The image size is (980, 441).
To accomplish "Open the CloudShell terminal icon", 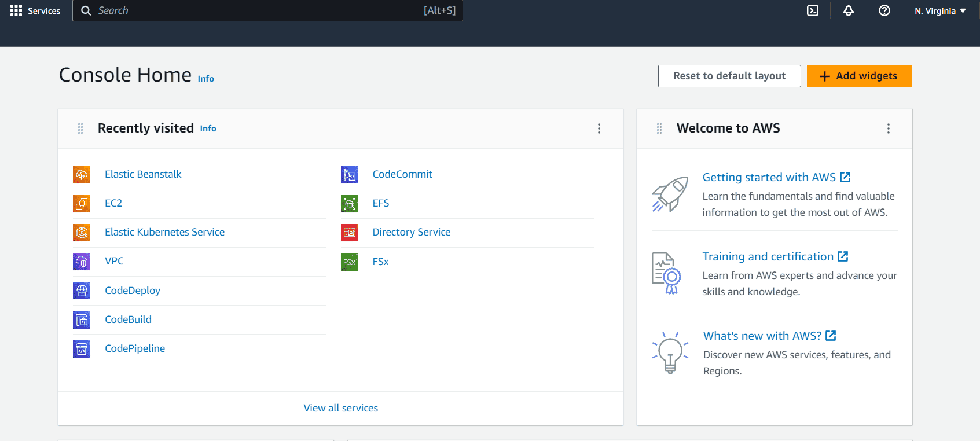I will coord(813,10).
